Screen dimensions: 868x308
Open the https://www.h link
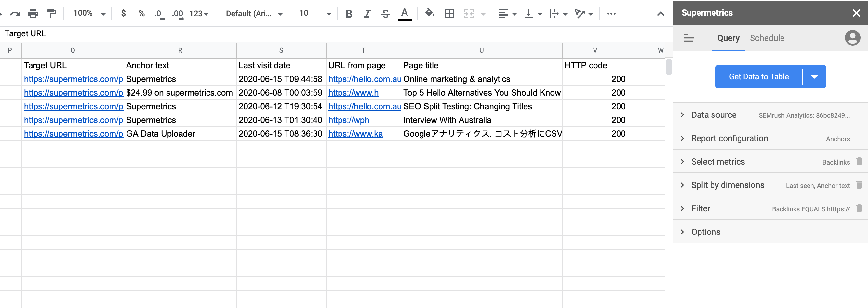[x=354, y=93]
